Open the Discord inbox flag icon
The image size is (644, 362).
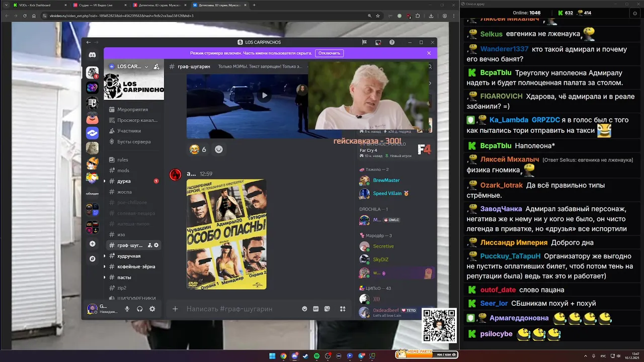pos(364,42)
